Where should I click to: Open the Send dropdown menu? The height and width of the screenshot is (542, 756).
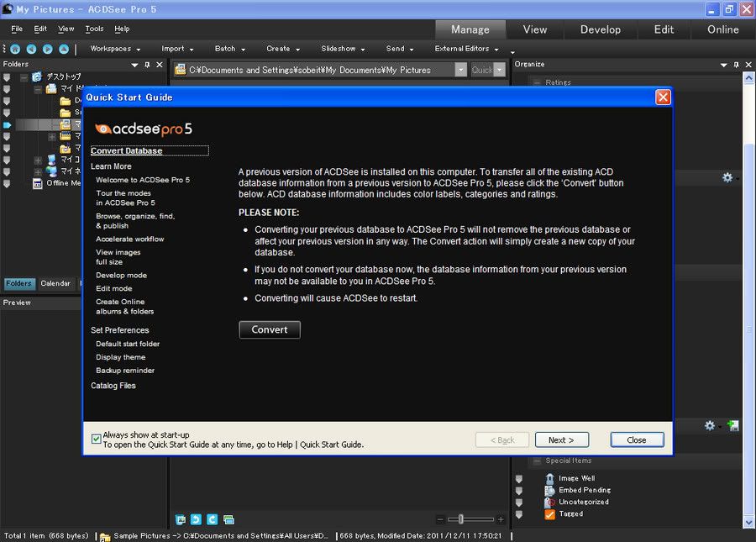coord(400,49)
